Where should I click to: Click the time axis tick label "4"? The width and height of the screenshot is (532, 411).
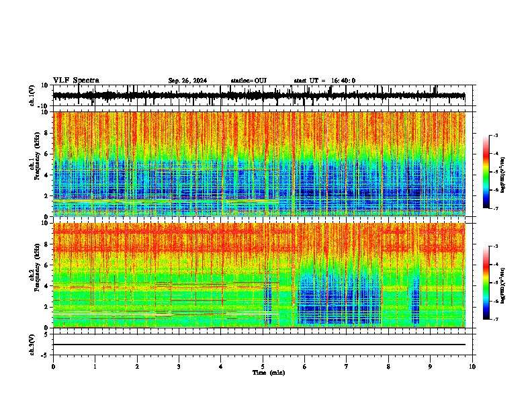(x=221, y=367)
